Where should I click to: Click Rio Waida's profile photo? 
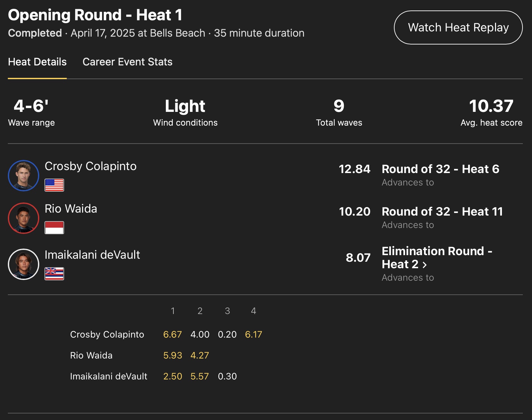(x=24, y=218)
